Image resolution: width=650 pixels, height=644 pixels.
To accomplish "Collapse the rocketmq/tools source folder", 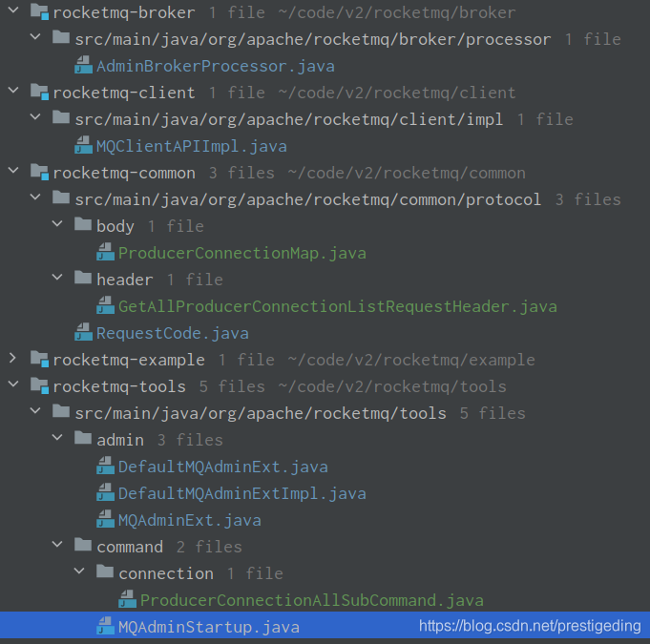I will (x=35, y=410).
